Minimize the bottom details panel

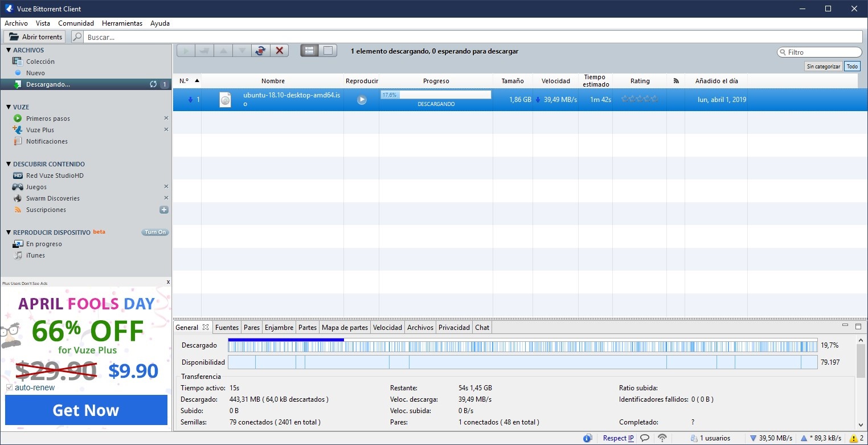845,326
